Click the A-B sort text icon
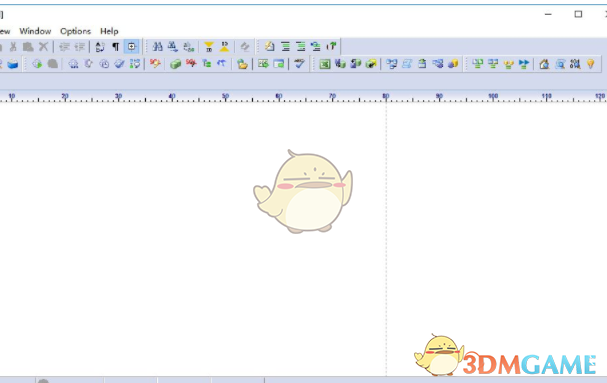 click(x=100, y=47)
